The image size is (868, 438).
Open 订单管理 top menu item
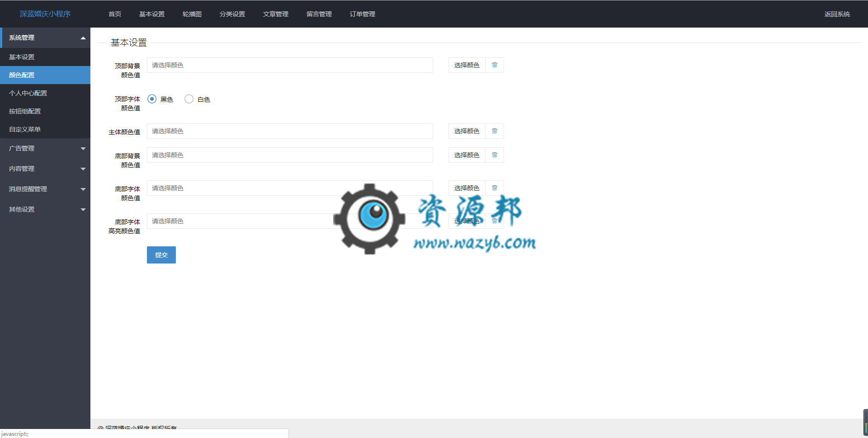click(x=363, y=14)
